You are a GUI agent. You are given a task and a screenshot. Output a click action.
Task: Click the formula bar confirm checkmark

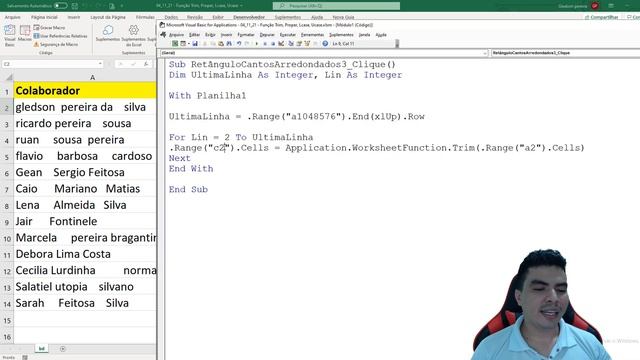(x=133, y=64)
